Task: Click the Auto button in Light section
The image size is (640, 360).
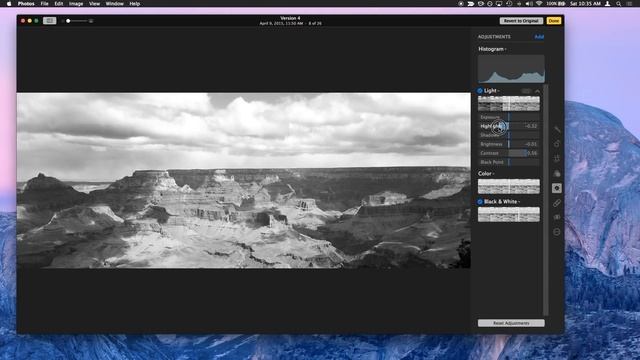Action: click(x=526, y=91)
